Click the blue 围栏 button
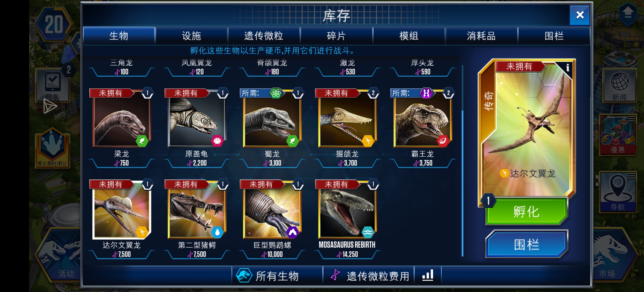The height and width of the screenshot is (292, 644). click(x=526, y=244)
